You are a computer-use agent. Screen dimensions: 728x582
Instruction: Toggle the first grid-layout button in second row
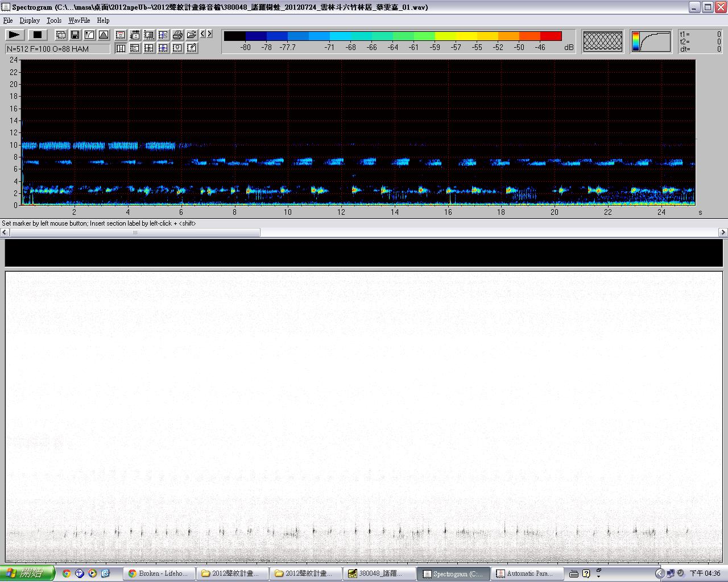point(121,48)
